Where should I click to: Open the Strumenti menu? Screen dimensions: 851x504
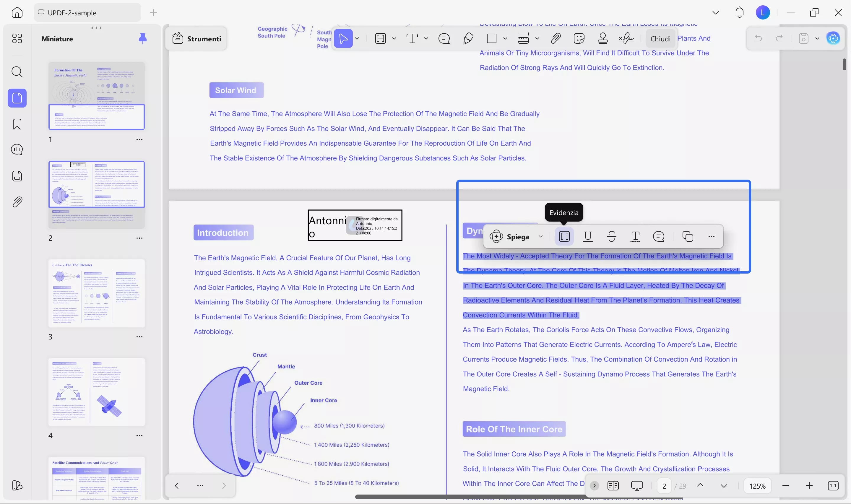click(x=196, y=38)
